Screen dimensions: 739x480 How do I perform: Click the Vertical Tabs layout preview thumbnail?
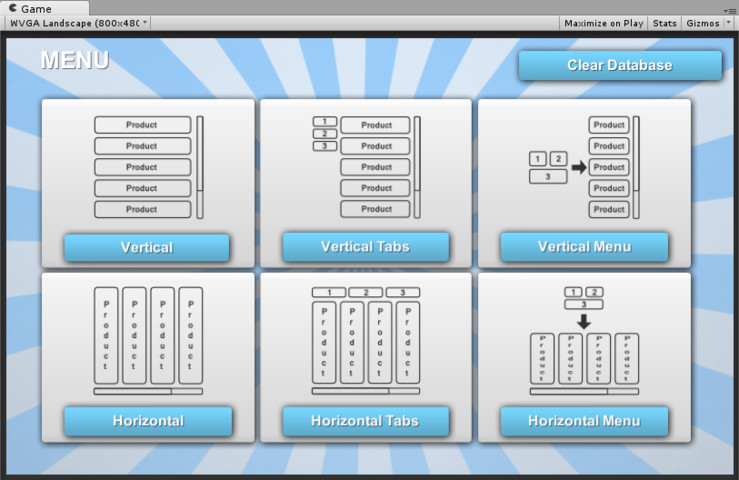(366, 167)
